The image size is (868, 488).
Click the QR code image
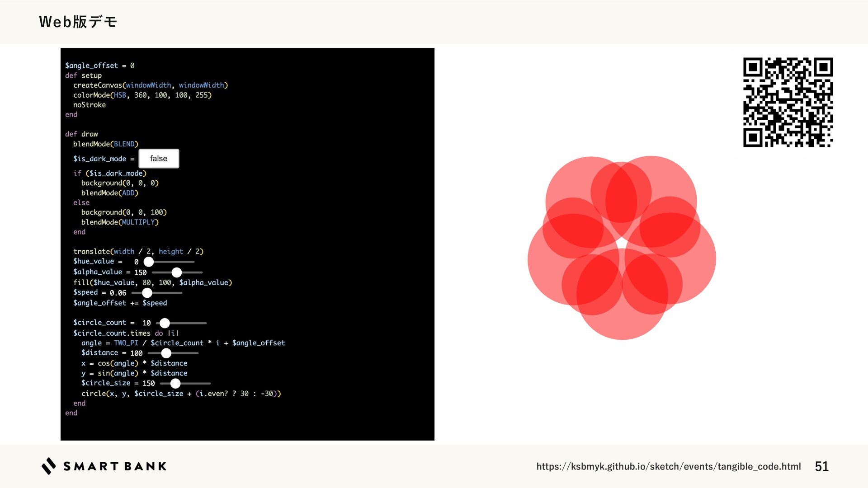[x=788, y=102]
